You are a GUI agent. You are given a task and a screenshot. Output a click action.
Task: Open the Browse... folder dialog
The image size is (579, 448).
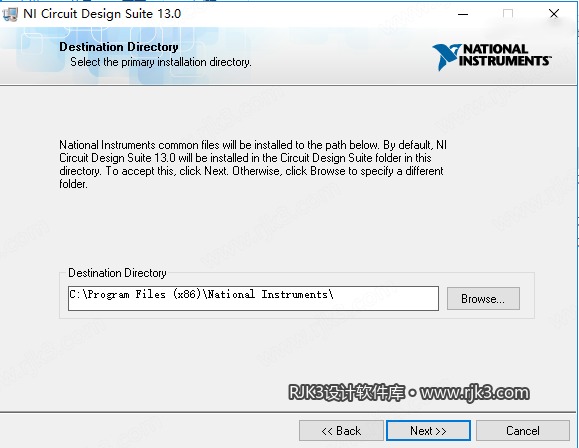click(483, 298)
